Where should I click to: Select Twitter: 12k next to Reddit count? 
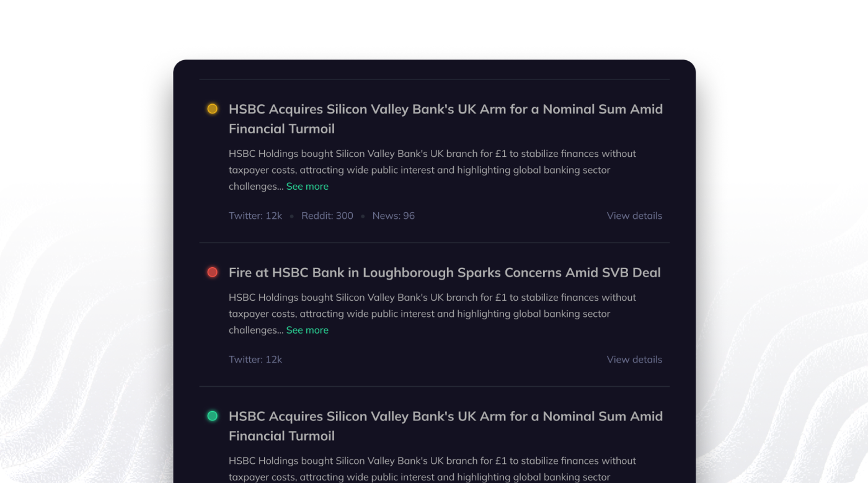pyautogui.click(x=255, y=216)
